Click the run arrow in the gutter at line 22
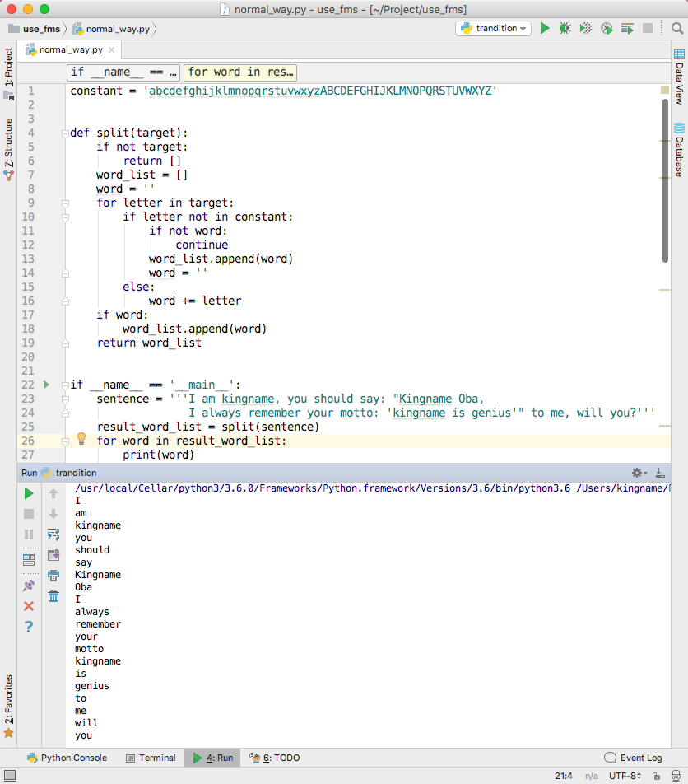Screen dimensions: 688x784 (x=46, y=385)
